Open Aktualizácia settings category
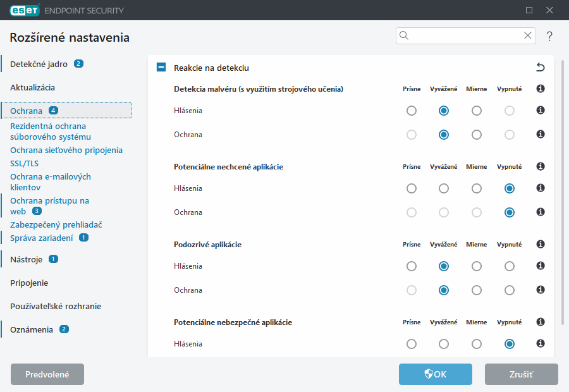The image size is (569, 392). [x=33, y=87]
